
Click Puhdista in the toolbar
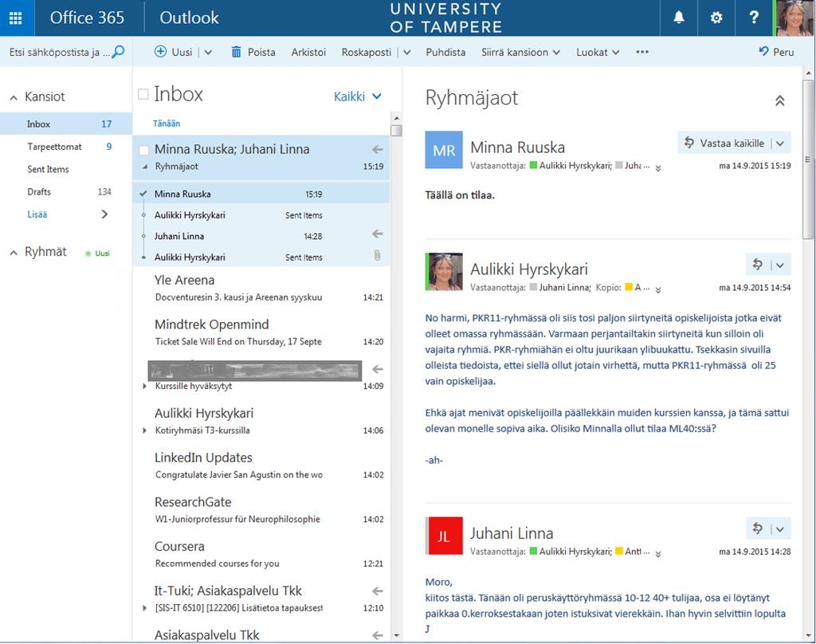(445, 52)
